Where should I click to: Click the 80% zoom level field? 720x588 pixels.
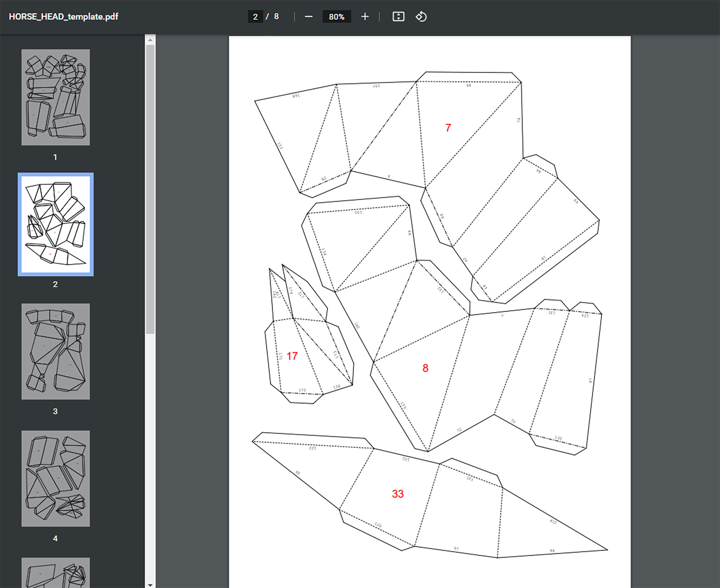point(337,17)
